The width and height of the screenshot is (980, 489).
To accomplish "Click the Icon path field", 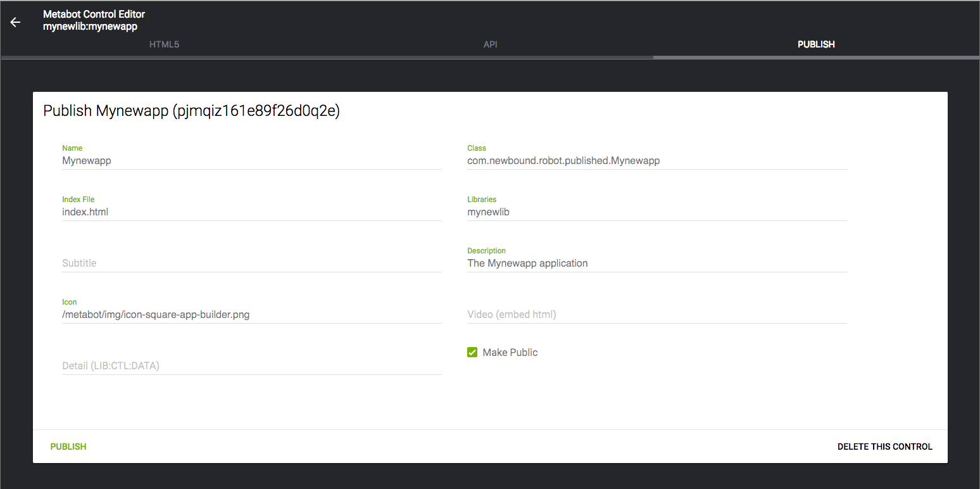I will tap(252, 315).
